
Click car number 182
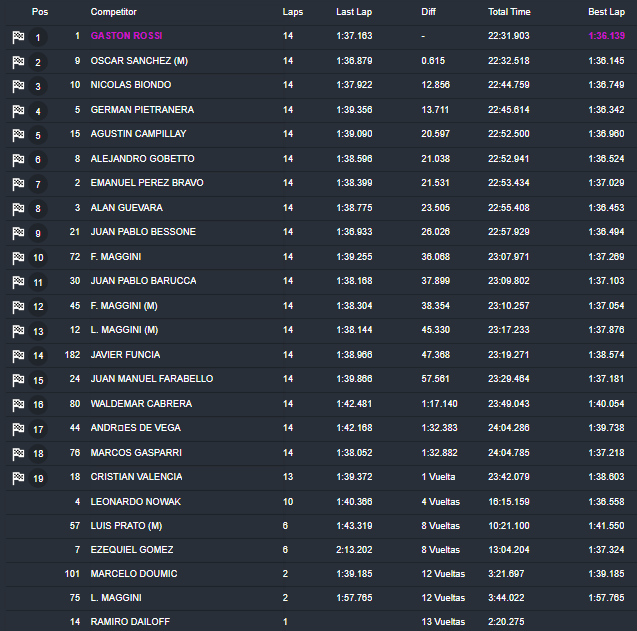[72, 355]
